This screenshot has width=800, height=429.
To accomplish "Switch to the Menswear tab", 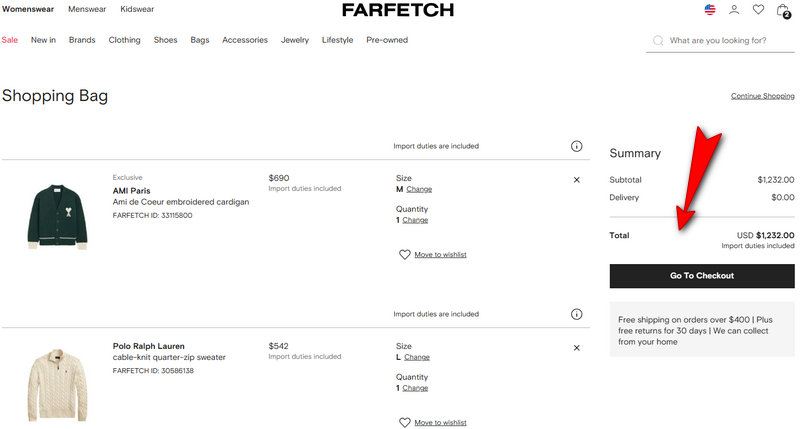I will point(87,9).
